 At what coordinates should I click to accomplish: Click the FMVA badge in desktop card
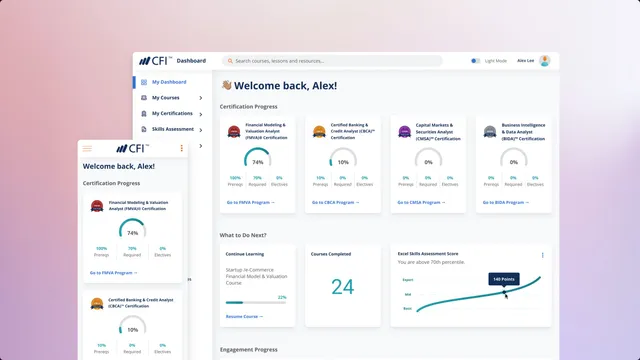click(234, 132)
